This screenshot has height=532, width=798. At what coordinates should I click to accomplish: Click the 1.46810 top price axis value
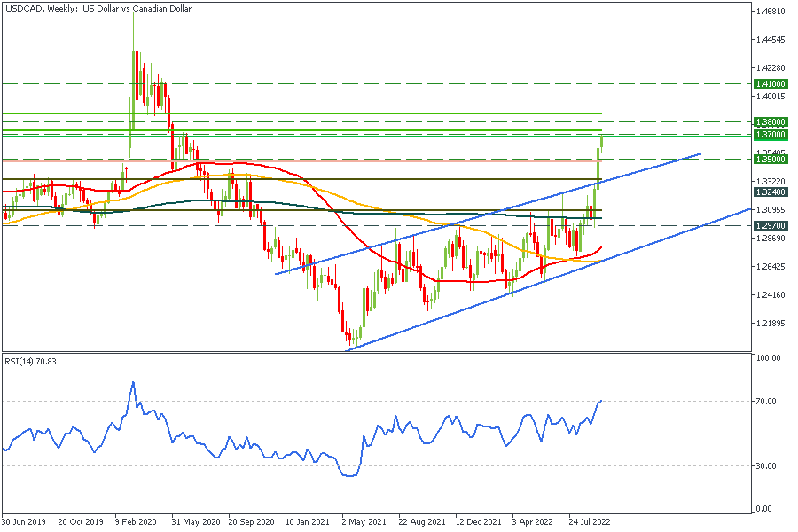768,12
